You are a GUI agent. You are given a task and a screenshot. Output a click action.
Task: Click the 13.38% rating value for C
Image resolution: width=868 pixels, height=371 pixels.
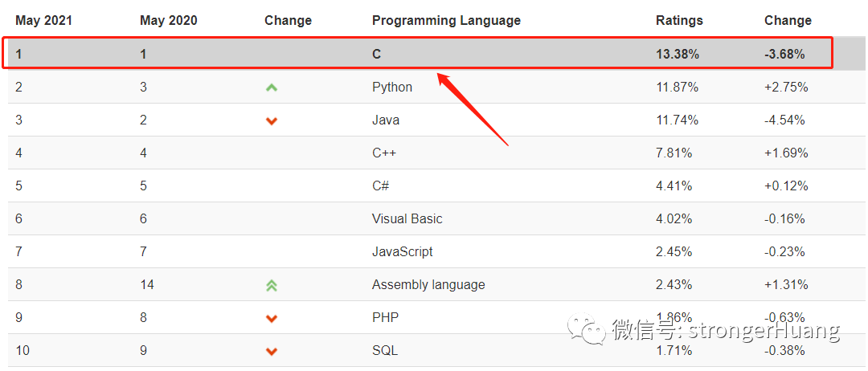pyautogui.click(x=678, y=55)
